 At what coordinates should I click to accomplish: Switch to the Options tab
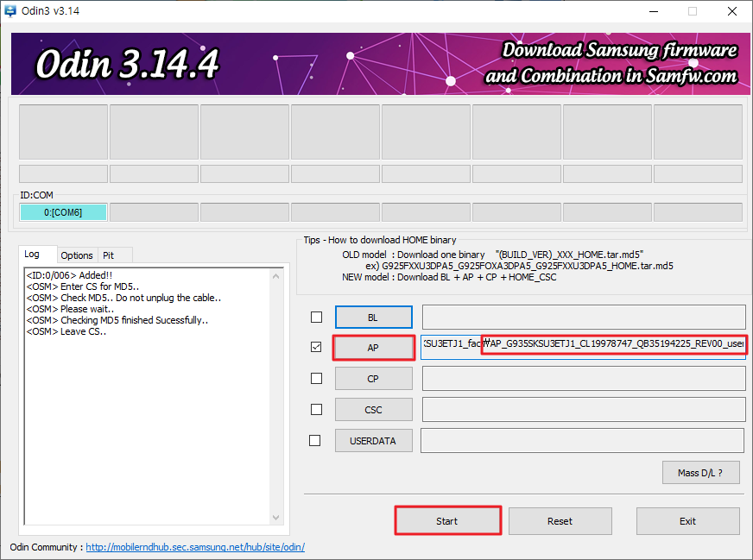pyautogui.click(x=77, y=255)
